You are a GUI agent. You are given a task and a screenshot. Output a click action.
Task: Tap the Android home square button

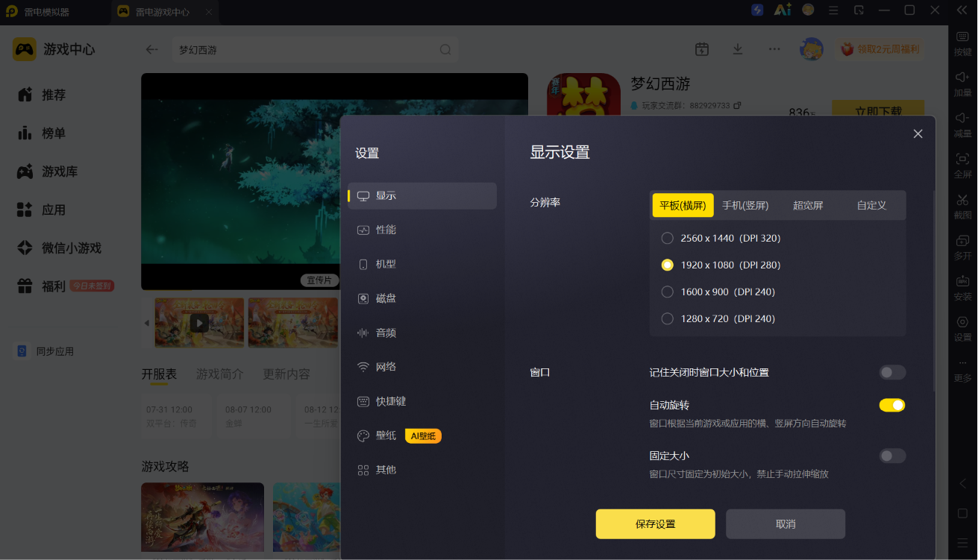962,514
